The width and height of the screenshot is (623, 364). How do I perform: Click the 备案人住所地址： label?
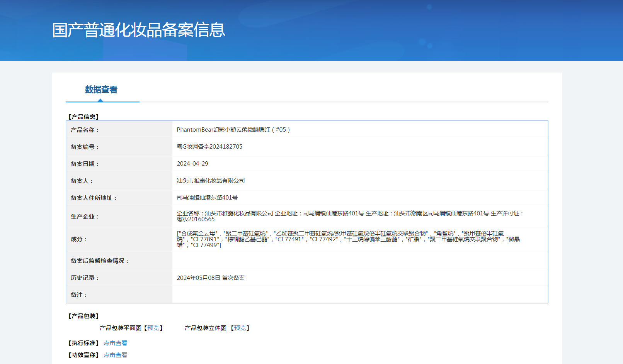click(x=94, y=198)
